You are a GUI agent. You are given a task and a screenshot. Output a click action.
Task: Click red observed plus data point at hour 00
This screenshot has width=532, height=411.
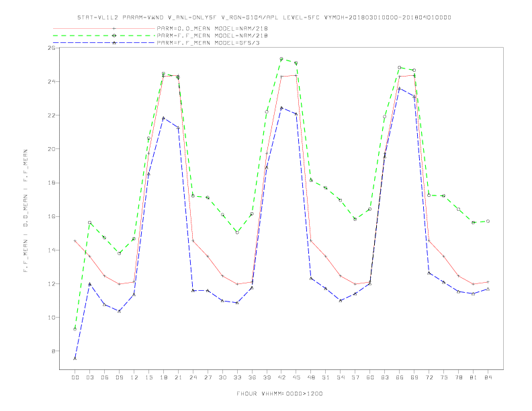[x=75, y=241]
